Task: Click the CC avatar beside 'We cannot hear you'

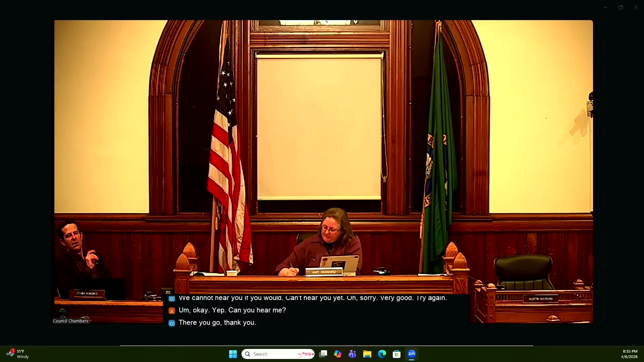Action: [172, 298]
